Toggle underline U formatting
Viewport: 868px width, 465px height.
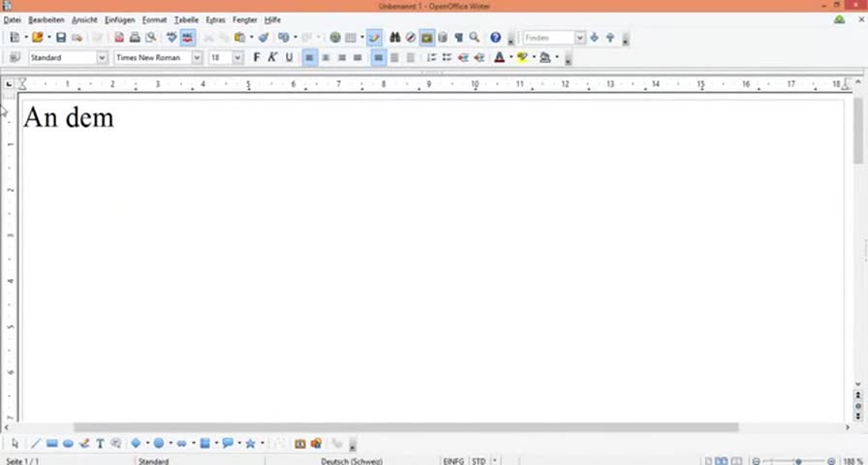click(289, 57)
